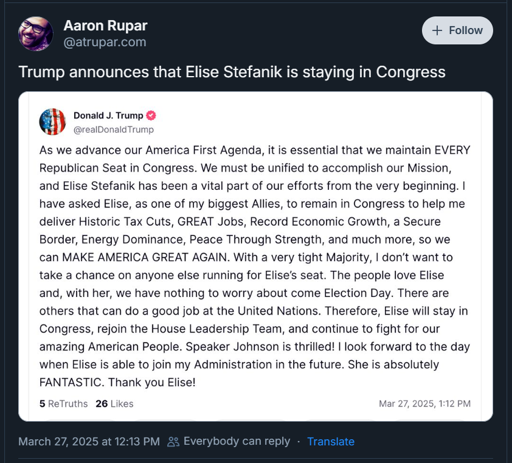Click the plus icon in Follow button
This screenshot has height=463, width=512.
tap(437, 31)
